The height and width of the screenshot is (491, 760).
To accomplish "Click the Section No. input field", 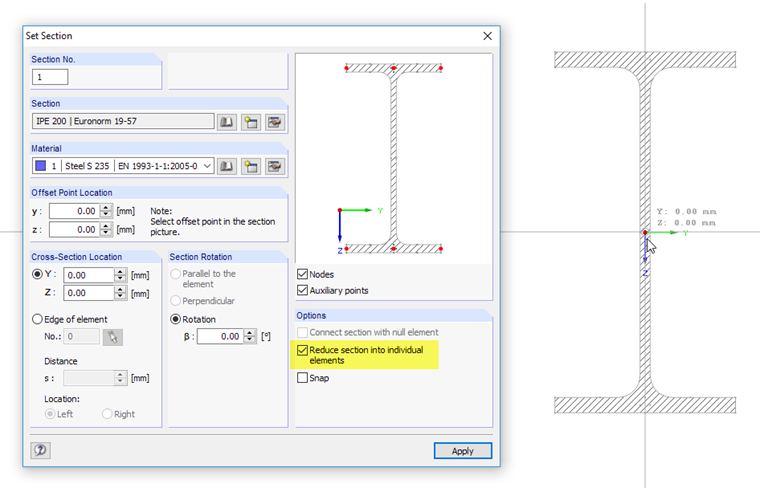I will point(50,77).
